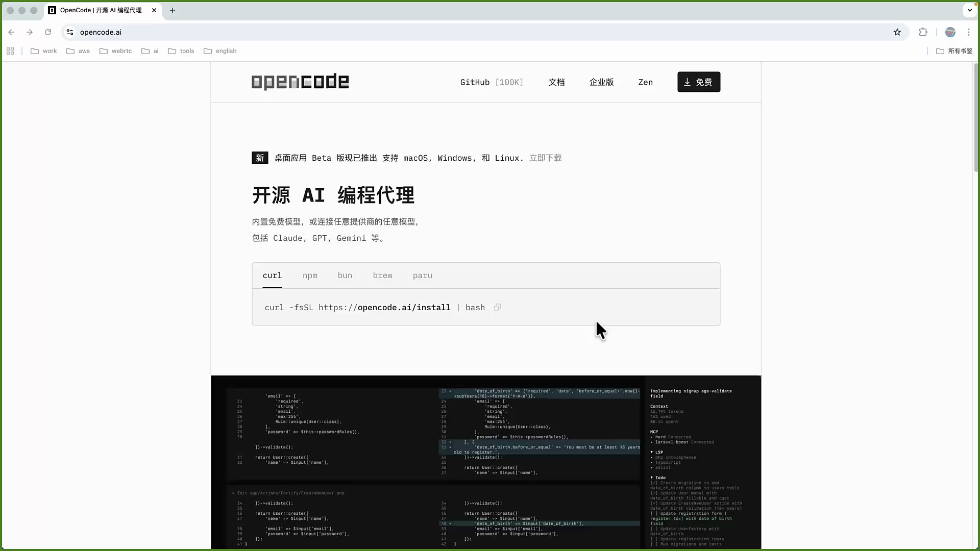
Task: Click the opencode logo in header
Action: click(x=300, y=82)
